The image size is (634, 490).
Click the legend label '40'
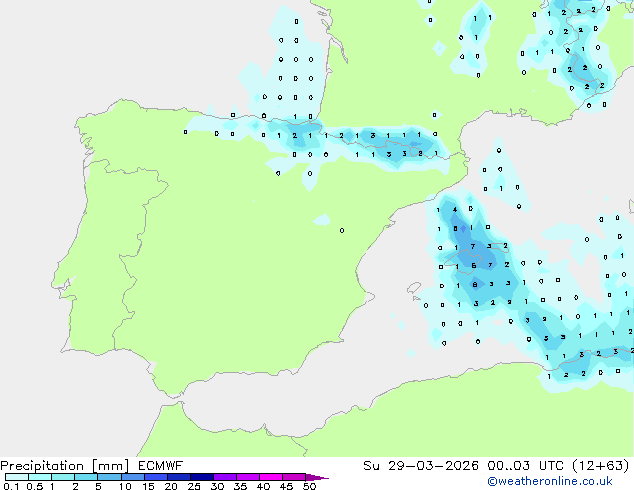click(x=263, y=486)
